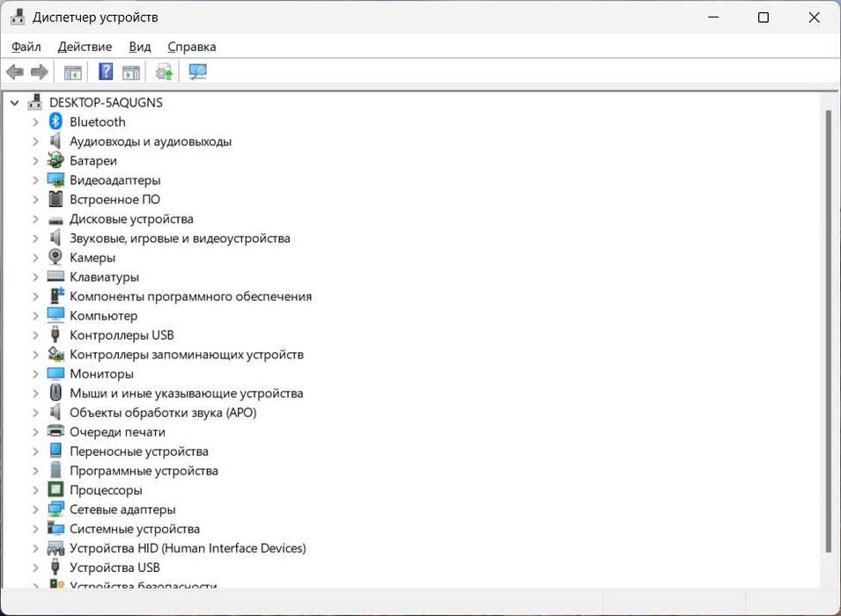
Task: Select the Сетевые адаптеры row
Action: (x=122, y=510)
